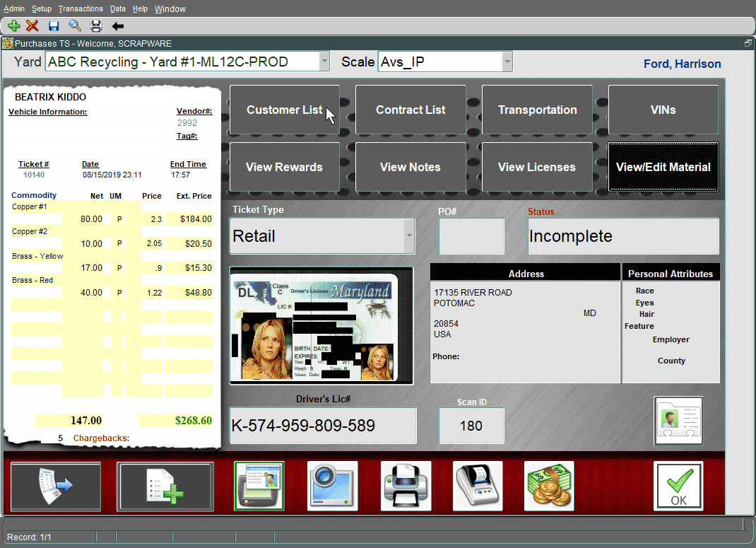Save the record with the floppy disk icon

(x=53, y=25)
